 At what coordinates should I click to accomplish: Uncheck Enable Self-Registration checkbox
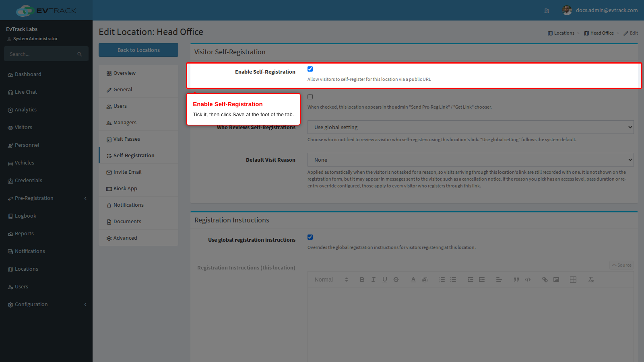(x=310, y=69)
